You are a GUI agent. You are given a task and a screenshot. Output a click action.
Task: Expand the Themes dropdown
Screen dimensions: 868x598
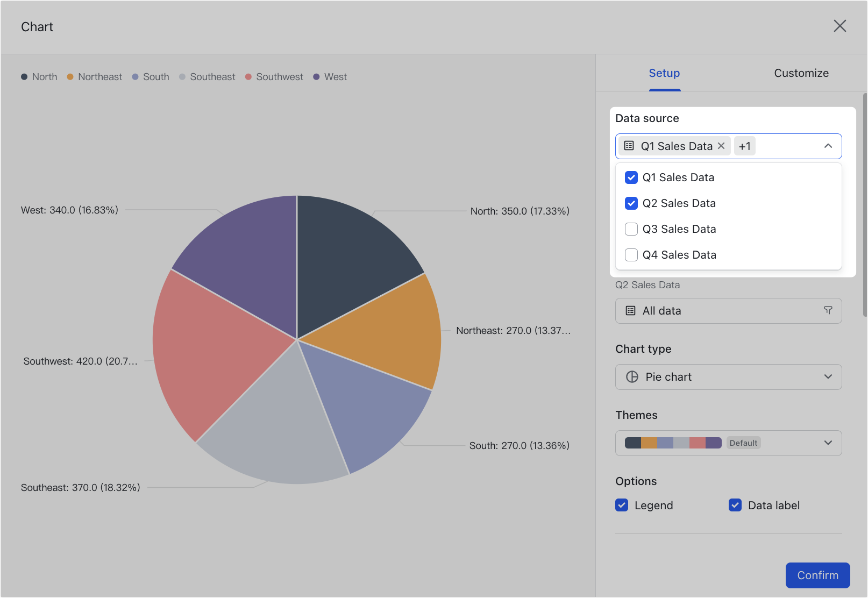828,443
